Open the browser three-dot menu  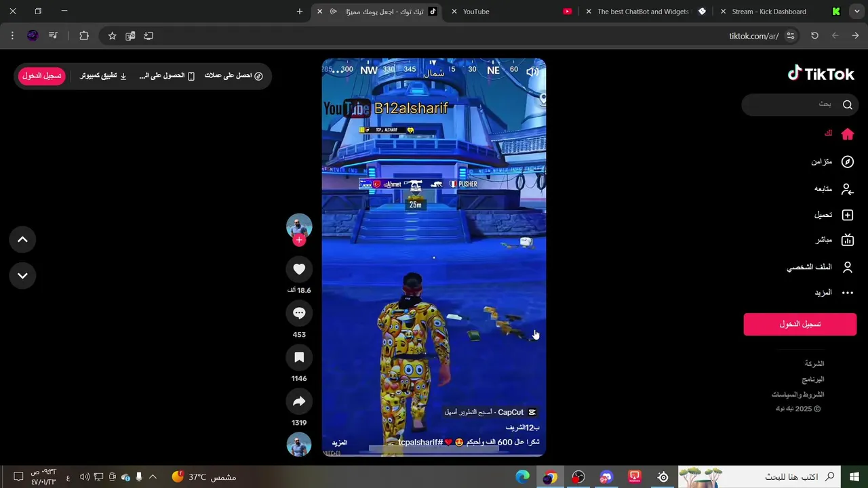pyautogui.click(x=12, y=36)
